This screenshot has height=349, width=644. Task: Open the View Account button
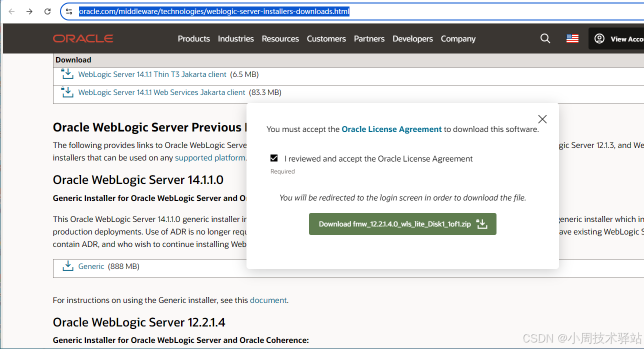tap(617, 38)
